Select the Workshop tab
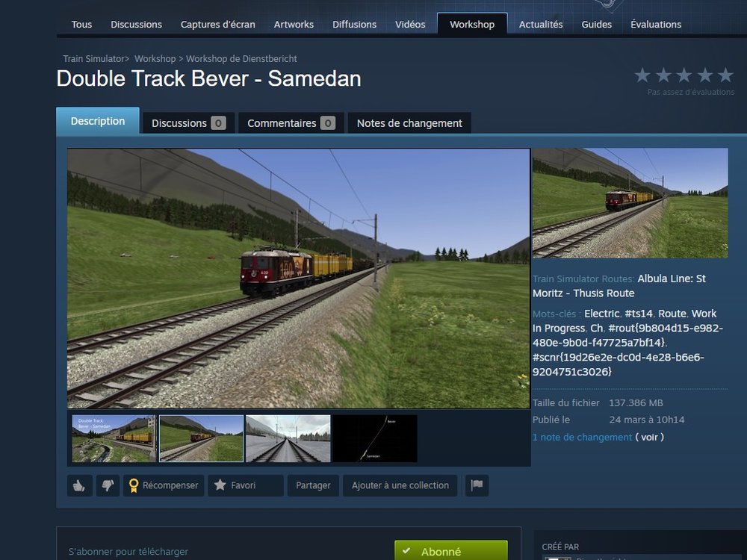The image size is (747, 560). point(472,25)
